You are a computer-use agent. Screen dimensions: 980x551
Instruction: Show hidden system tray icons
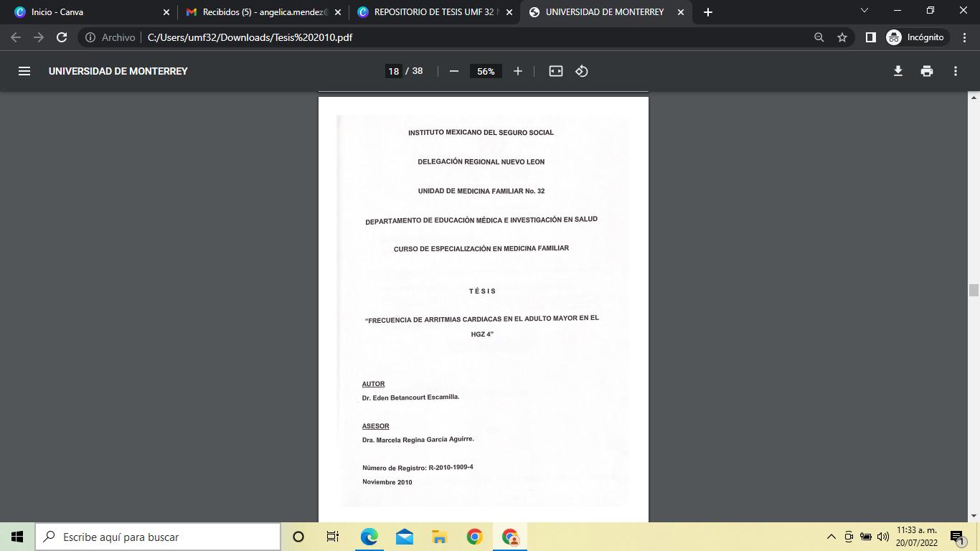[x=831, y=537]
